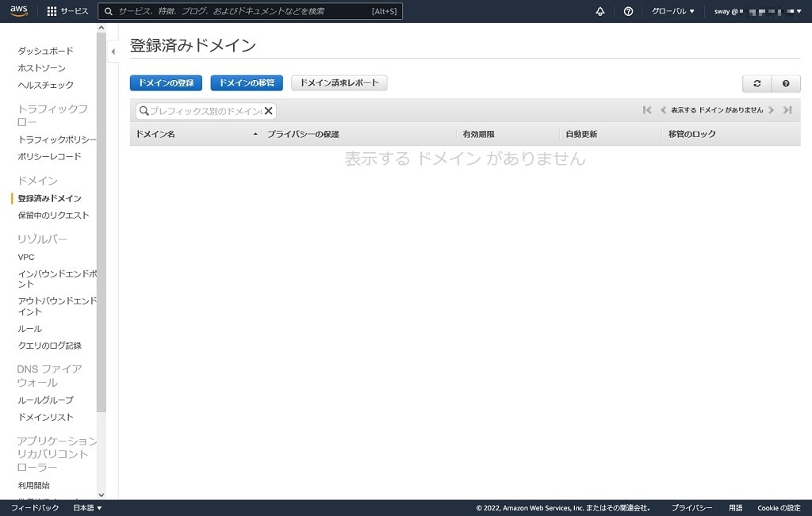Go to next page arrow icon

[771, 109]
